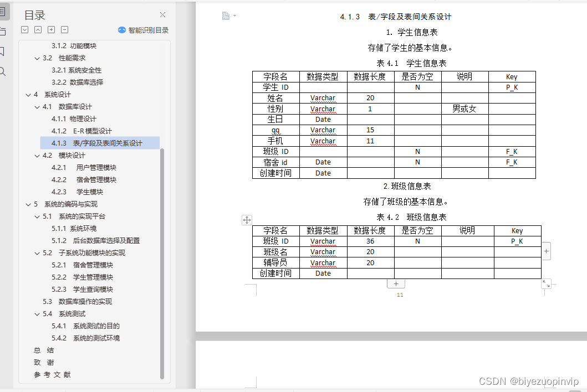
Task: Click the '+' button below the 班级信息表 table
Action: click(396, 283)
